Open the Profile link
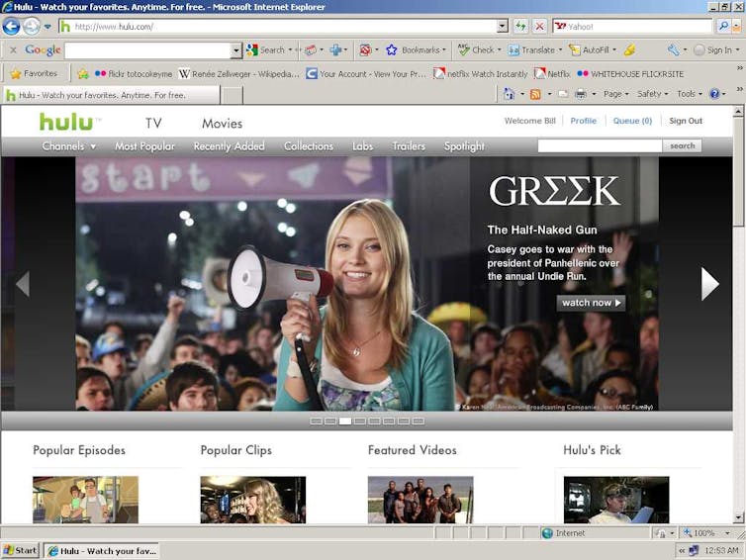The height and width of the screenshot is (560, 746). (584, 121)
